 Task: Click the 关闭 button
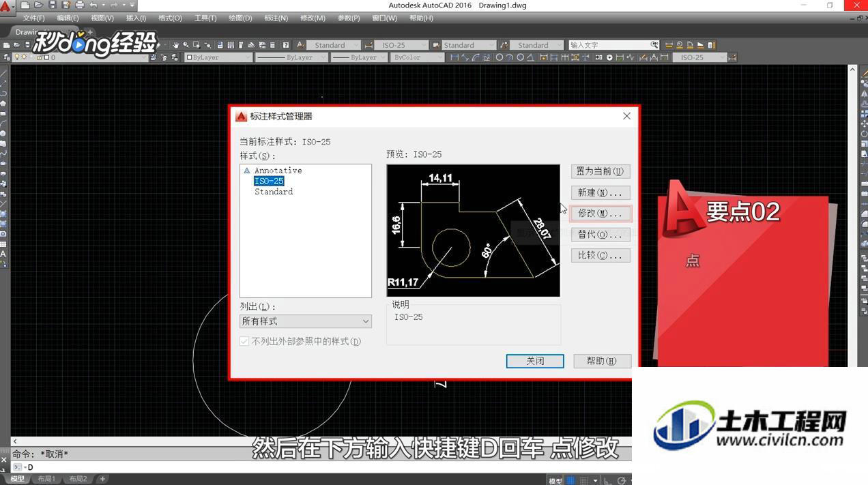(x=535, y=361)
